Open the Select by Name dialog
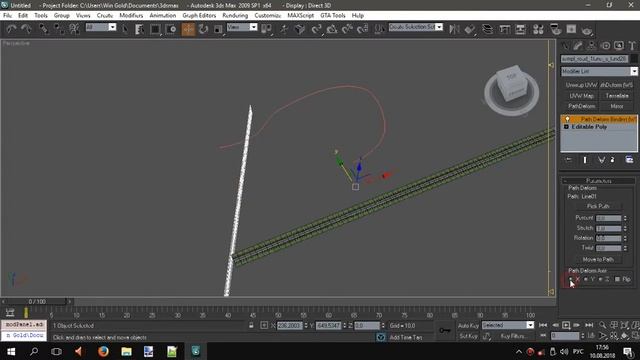640x360 pixels. point(139,29)
